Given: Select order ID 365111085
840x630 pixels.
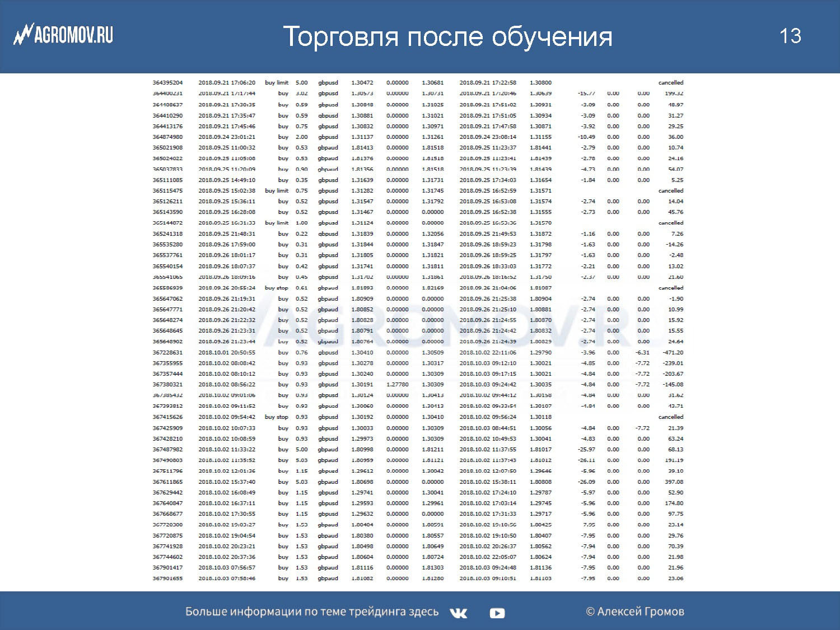Looking at the screenshot, I should 167,180.
